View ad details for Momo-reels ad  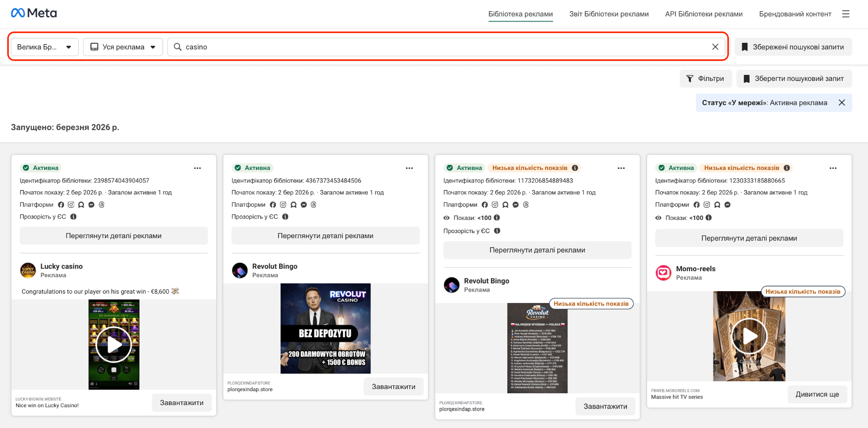(749, 238)
